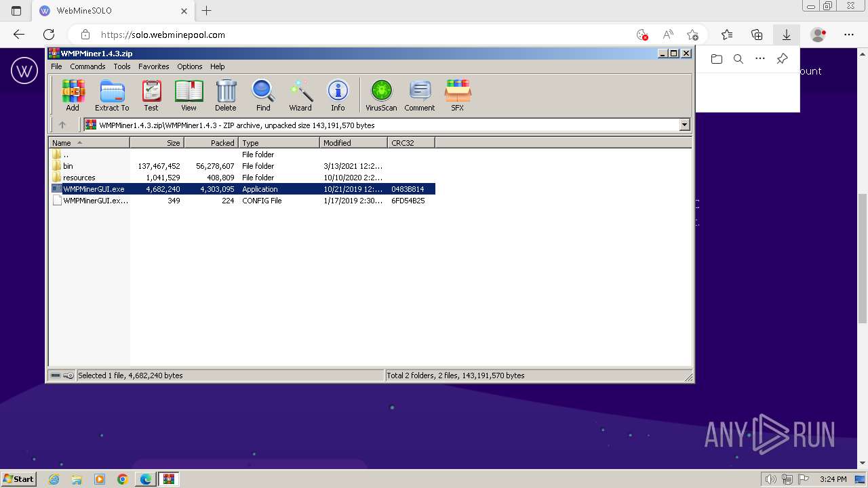Add this page to favorites star

[692, 35]
